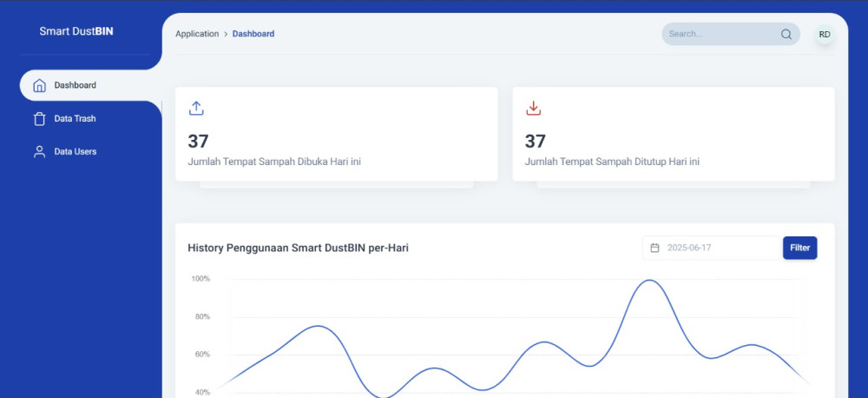The width and height of the screenshot is (868, 398).
Task: Select the Ditutup Hari ini count card
Action: (674, 134)
